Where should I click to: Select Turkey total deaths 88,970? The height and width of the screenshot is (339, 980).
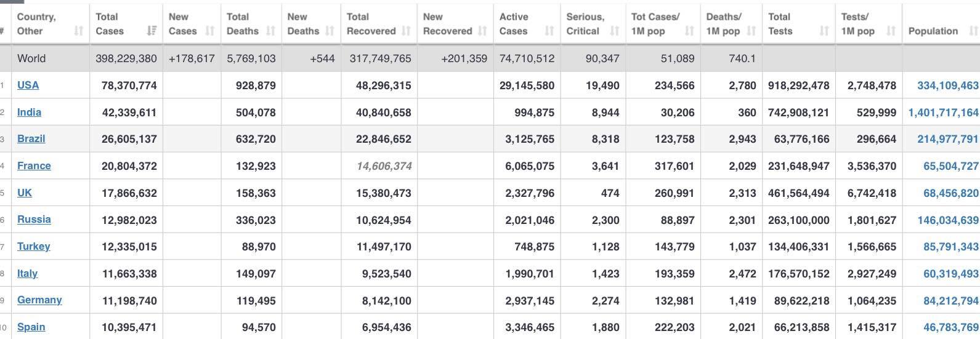click(259, 247)
